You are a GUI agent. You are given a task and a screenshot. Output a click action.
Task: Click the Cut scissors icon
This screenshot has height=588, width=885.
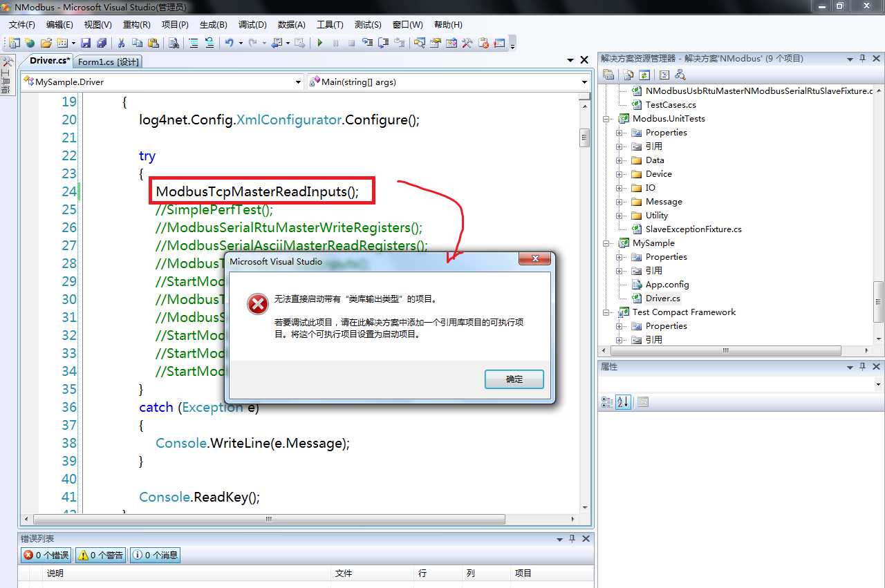click(x=121, y=43)
